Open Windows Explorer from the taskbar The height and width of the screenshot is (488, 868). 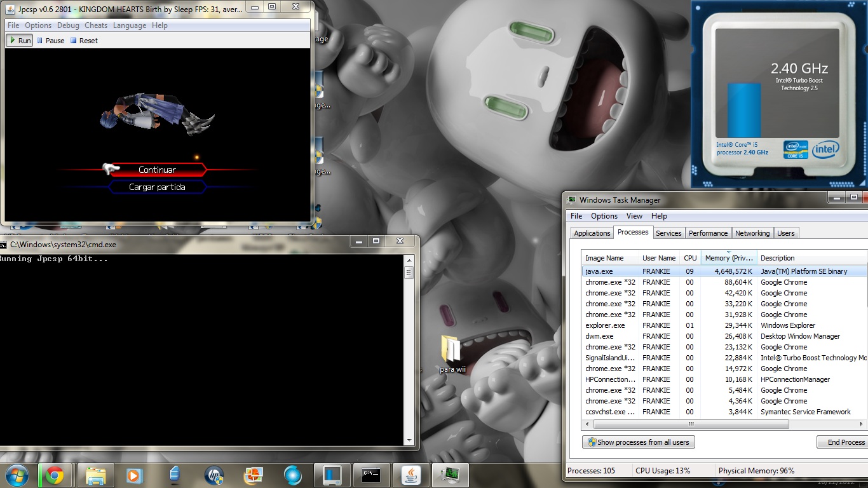[95, 475]
